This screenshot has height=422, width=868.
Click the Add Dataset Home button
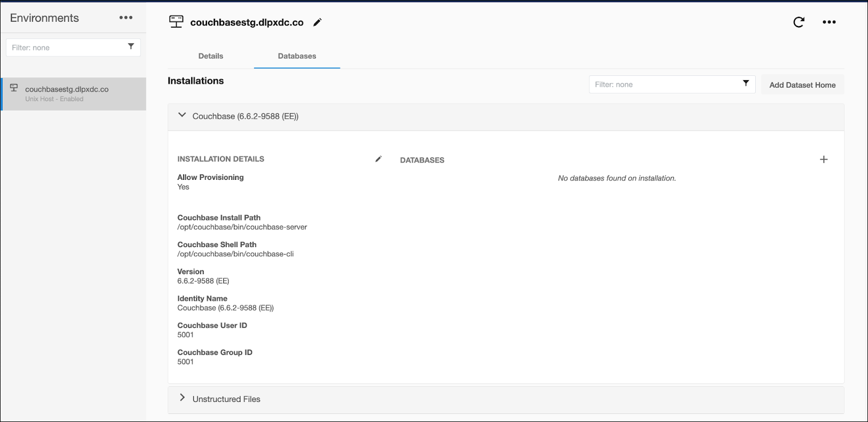tap(802, 85)
